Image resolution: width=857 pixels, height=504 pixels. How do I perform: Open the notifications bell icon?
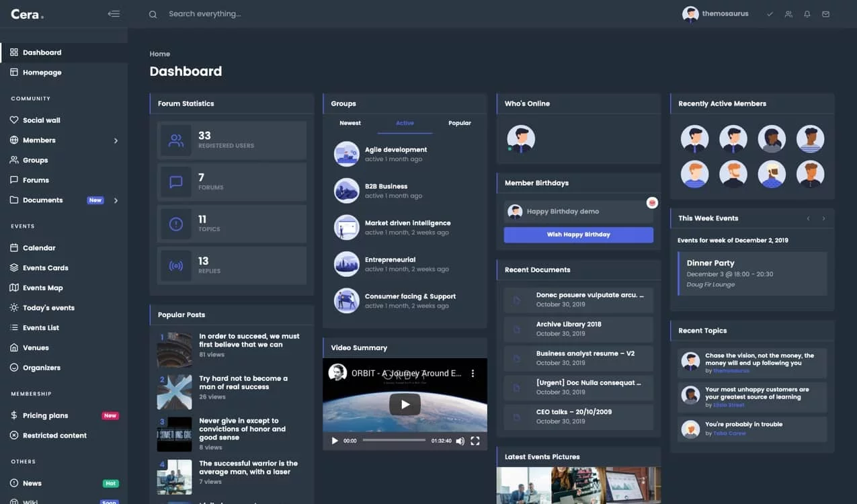pos(807,14)
